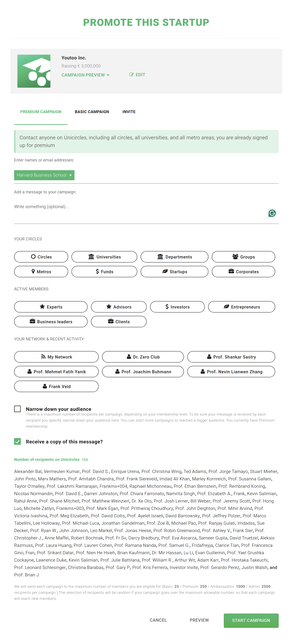Toggle the Experts active members filter

coord(51,307)
